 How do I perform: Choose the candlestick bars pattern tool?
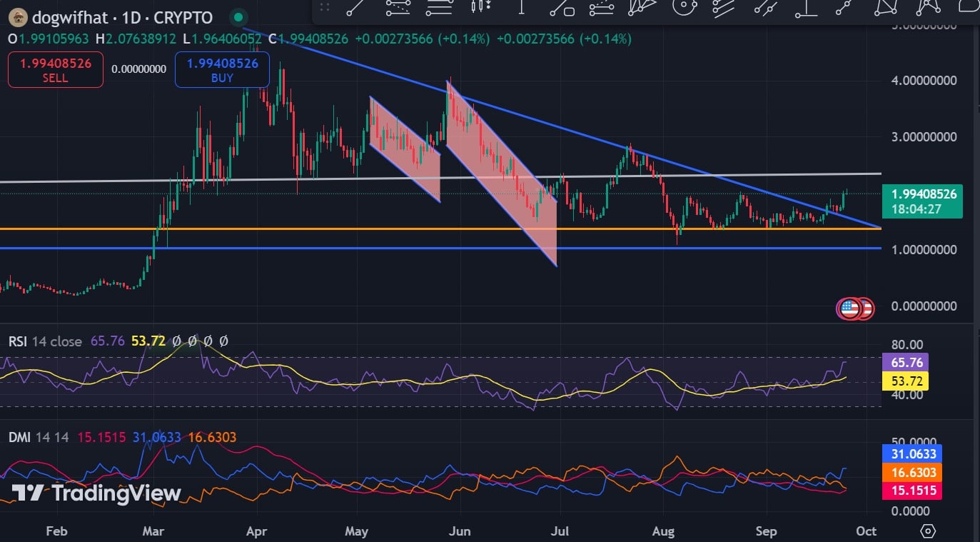(481, 7)
